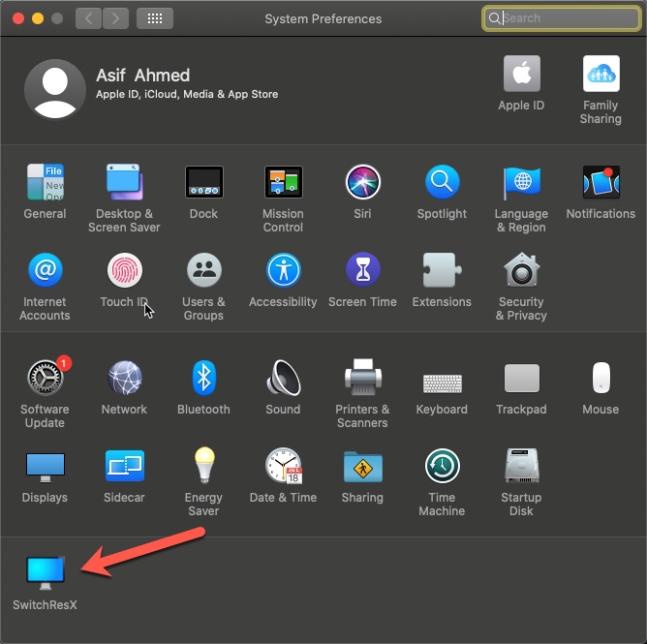Open Family Sharing preferences
647x644 pixels.
601,73
